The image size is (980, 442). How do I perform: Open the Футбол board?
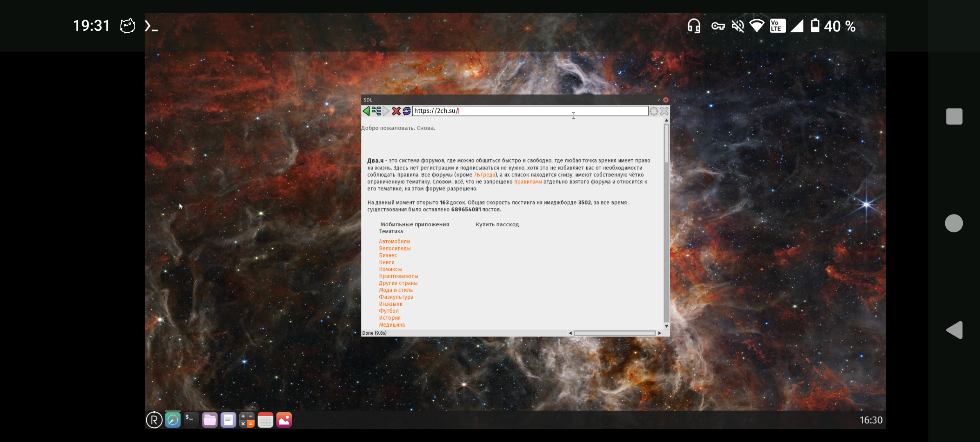pyautogui.click(x=388, y=311)
